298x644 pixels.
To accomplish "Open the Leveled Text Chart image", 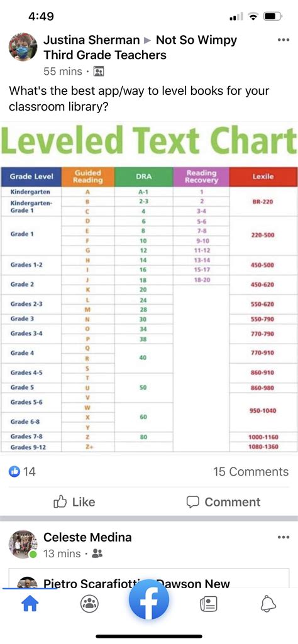I will pyautogui.click(x=149, y=288).
